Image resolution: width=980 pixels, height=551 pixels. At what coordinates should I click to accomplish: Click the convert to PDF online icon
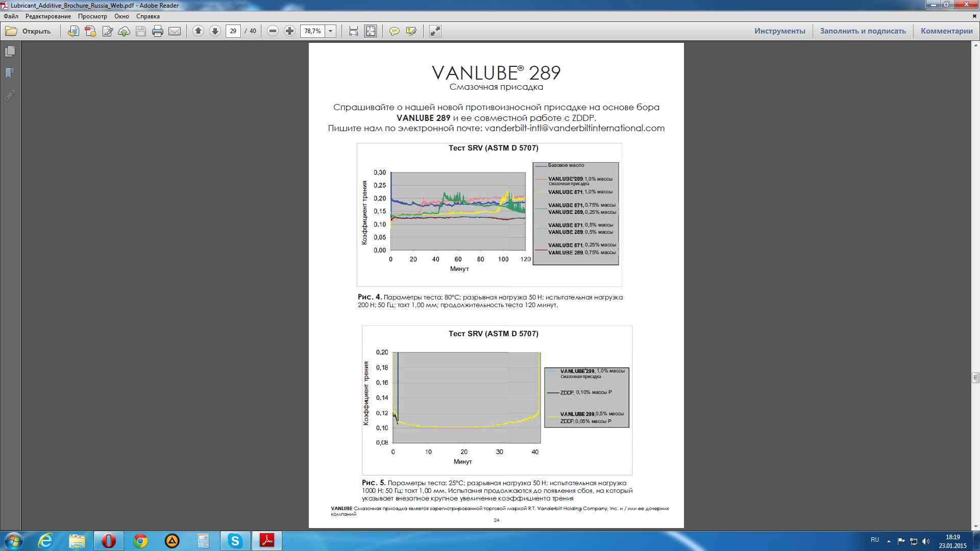tap(73, 31)
